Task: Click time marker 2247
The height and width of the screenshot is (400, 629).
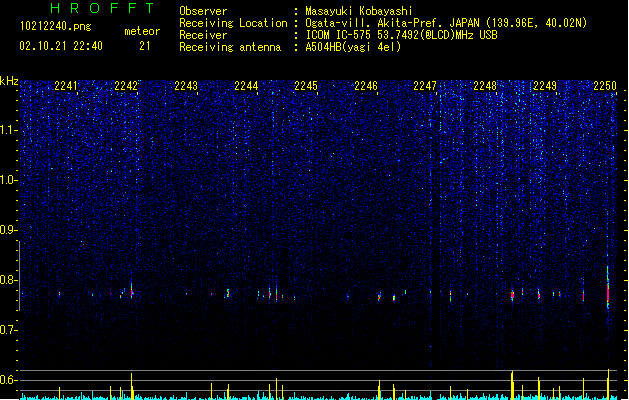Action: [x=425, y=86]
